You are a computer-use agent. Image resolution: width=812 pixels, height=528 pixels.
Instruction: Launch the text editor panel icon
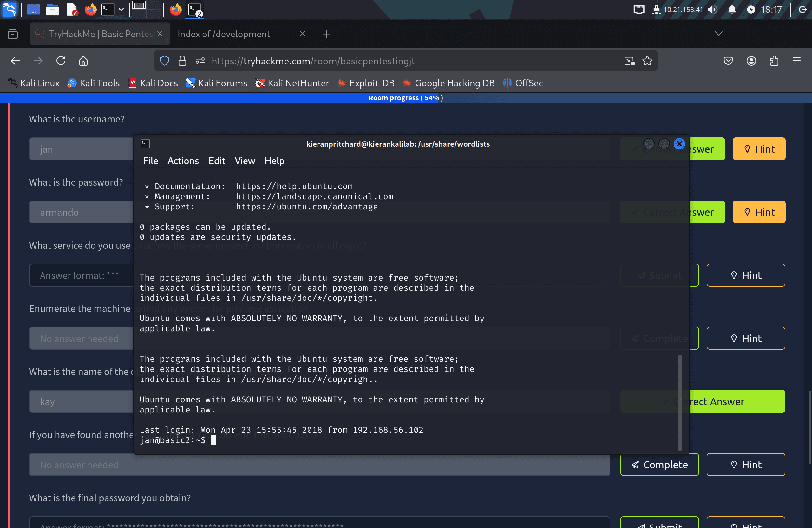point(72,10)
